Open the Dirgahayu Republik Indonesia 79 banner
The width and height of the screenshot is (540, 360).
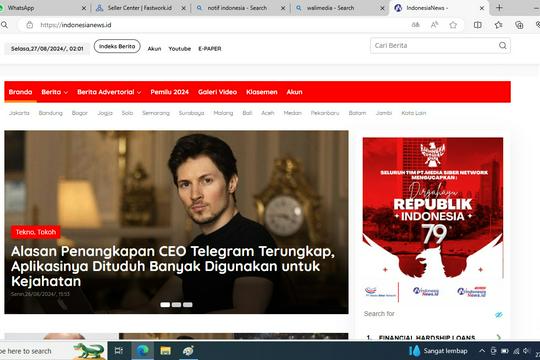coord(433,220)
